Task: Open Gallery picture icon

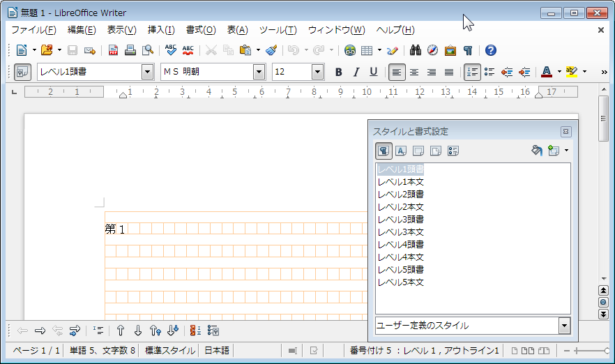Action: [450, 50]
